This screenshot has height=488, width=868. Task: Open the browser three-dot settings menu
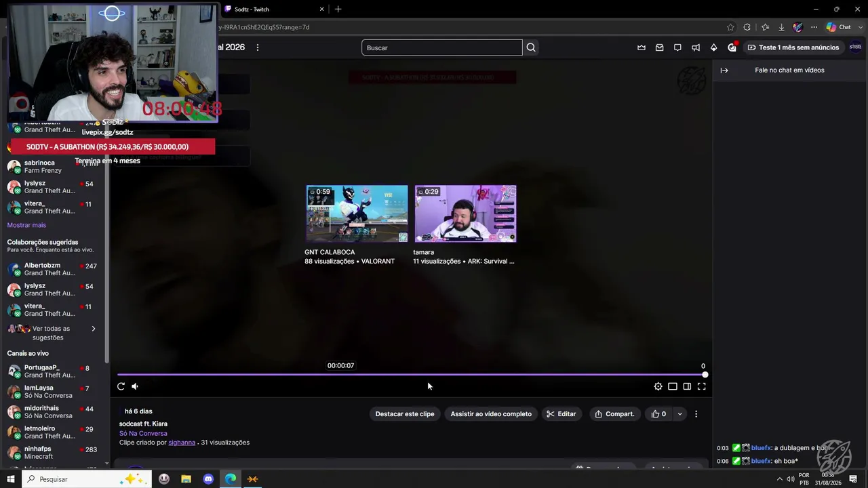814,27
